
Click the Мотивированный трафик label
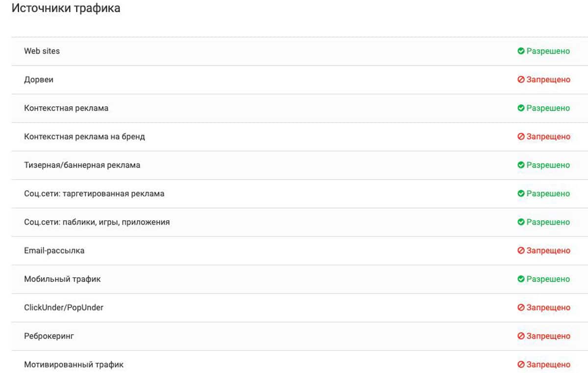[x=73, y=365]
